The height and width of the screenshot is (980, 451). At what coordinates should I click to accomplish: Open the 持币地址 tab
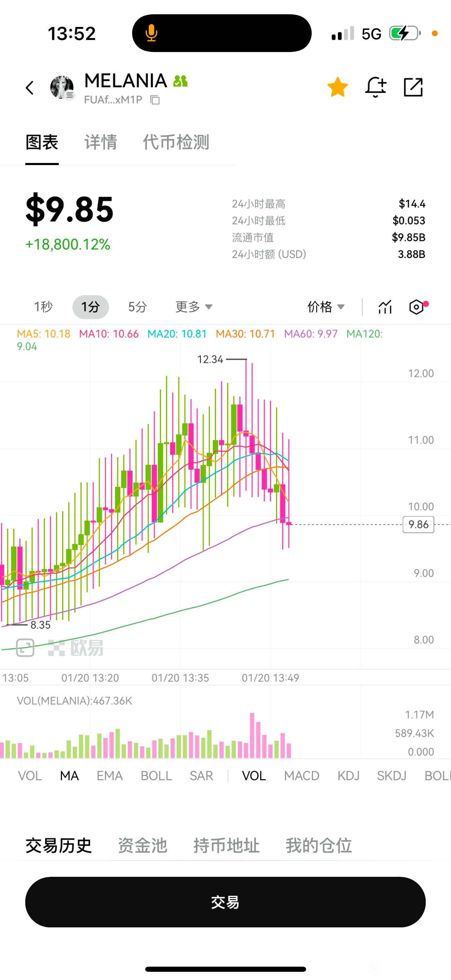(x=227, y=846)
